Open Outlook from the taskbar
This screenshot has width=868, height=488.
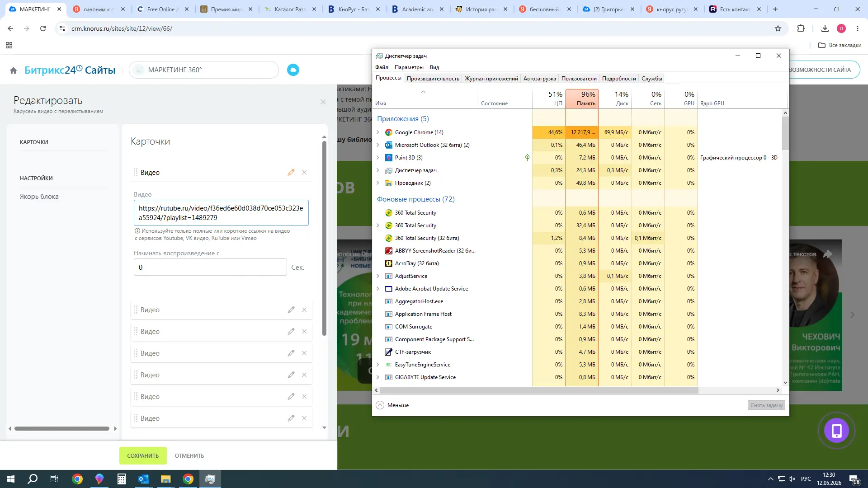point(143,479)
